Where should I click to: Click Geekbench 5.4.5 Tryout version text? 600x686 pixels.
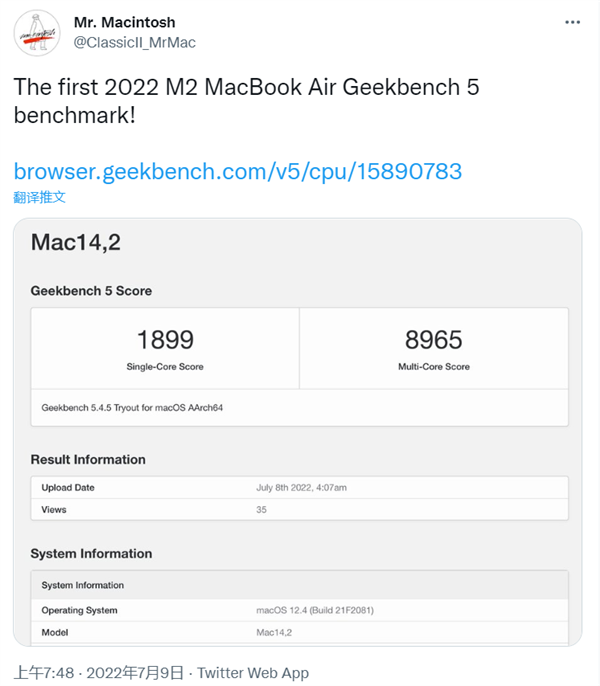tap(130, 408)
